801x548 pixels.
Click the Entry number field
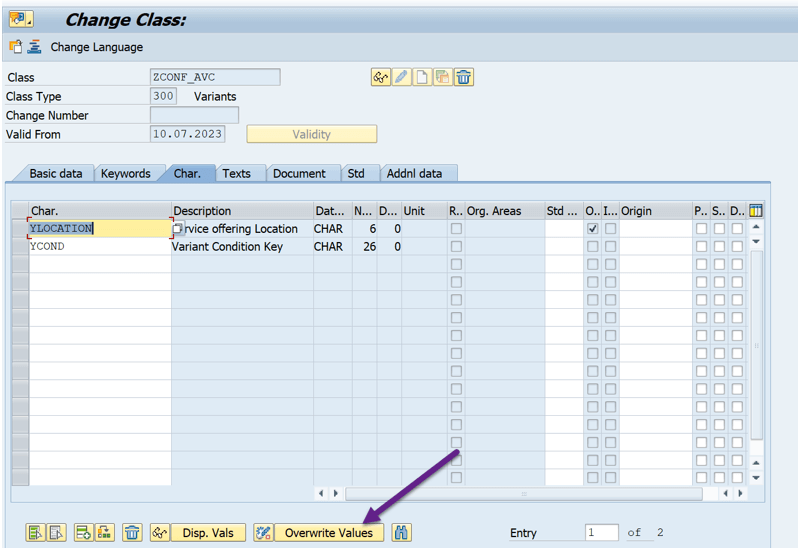point(602,533)
